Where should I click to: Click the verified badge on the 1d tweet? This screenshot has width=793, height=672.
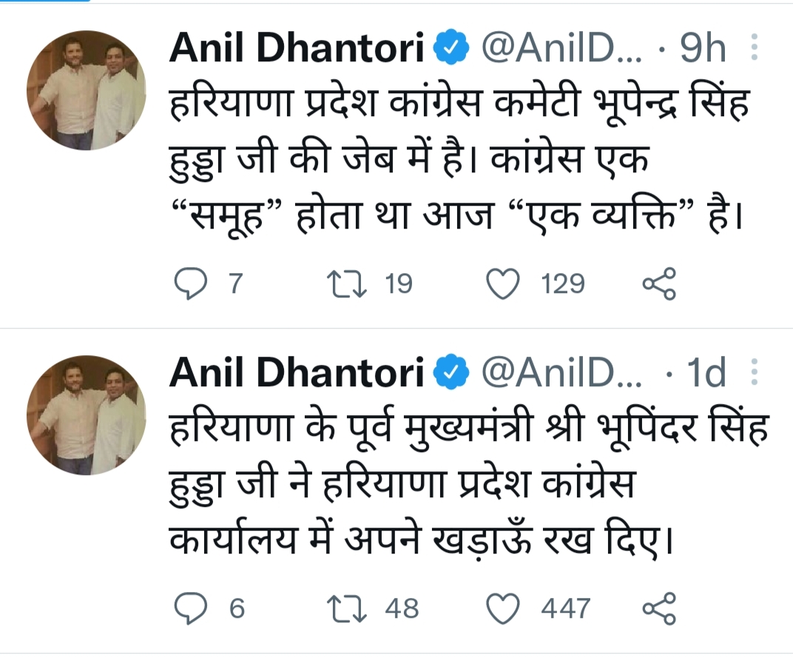(451, 374)
